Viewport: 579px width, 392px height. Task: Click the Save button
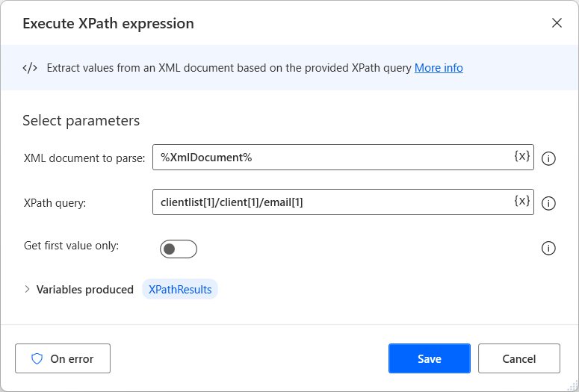tap(429, 358)
